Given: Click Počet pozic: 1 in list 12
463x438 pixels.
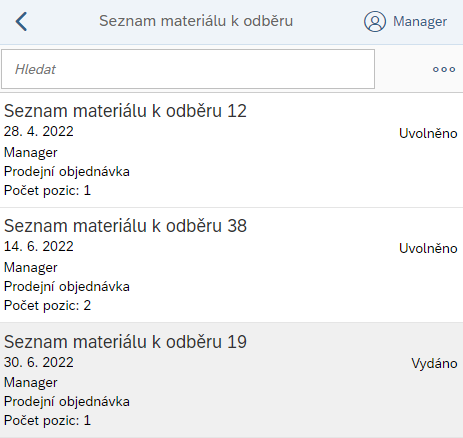Looking at the screenshot, I should point(47,190).
